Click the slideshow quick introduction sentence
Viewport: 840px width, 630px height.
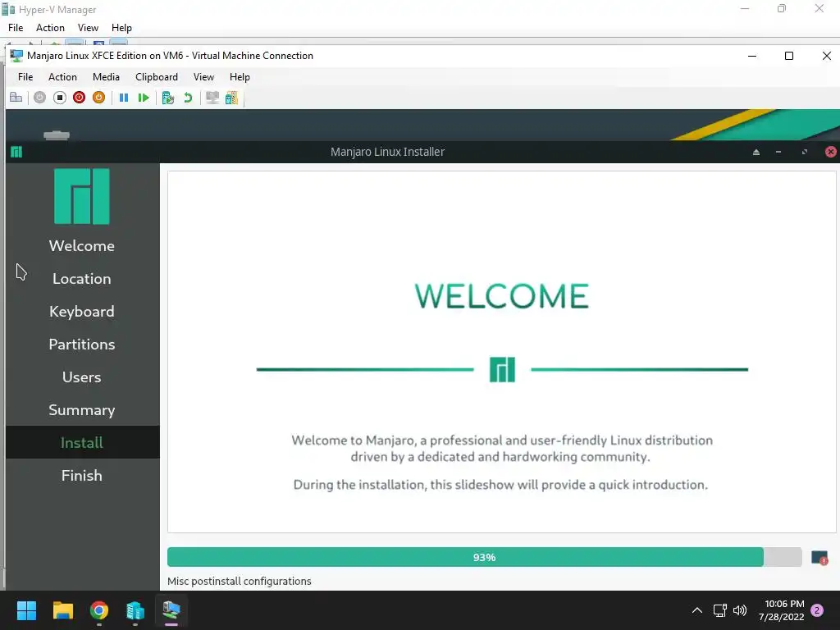pos(500,485)
